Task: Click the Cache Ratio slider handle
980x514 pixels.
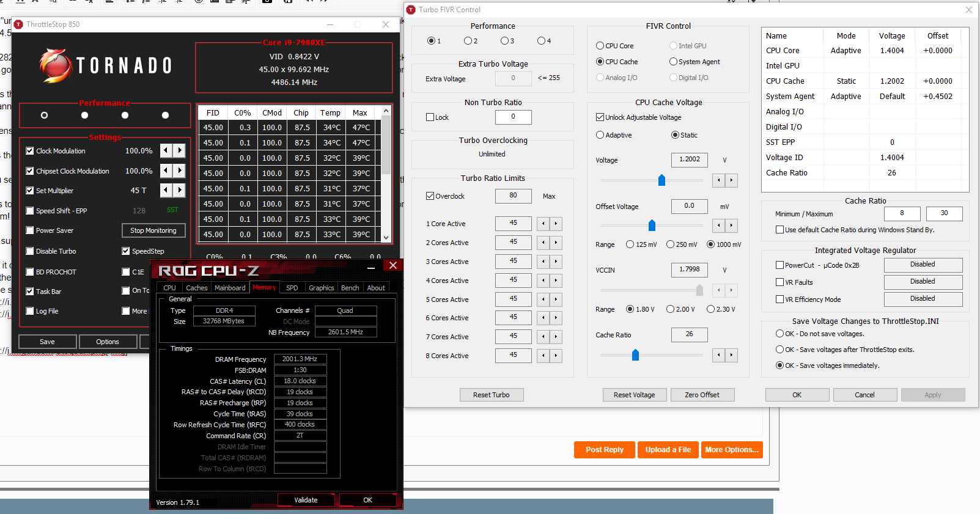Action: (x=635, y=355)
